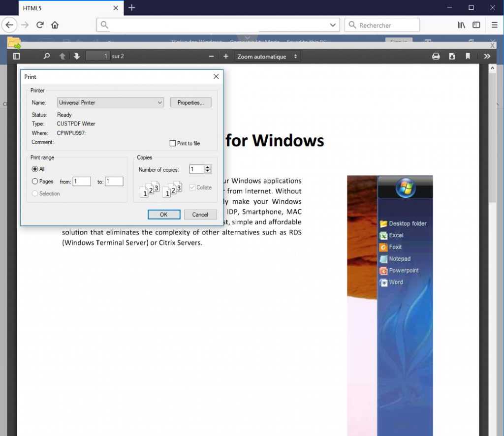
Task: Zoom out of the PDF document
Action: point(211,56)
